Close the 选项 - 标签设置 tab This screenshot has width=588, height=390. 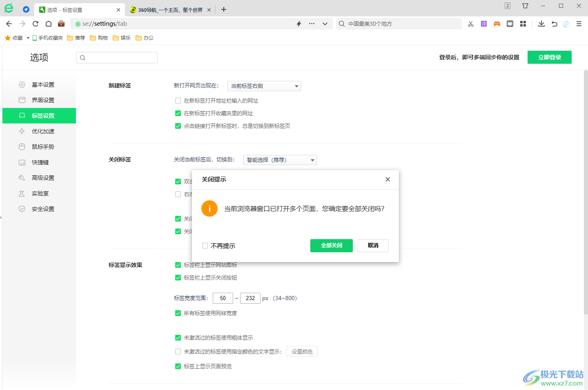tap(118, 10)
